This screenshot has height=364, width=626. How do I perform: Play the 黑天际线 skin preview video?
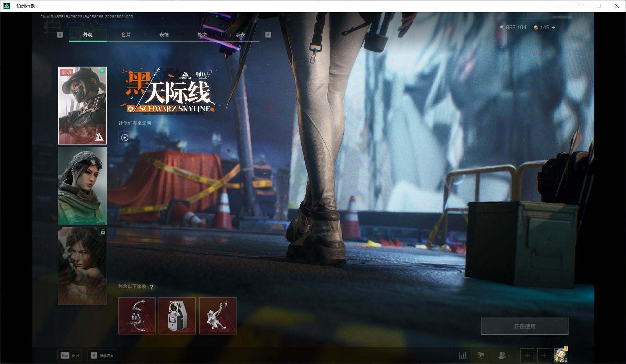pos(125,137)
